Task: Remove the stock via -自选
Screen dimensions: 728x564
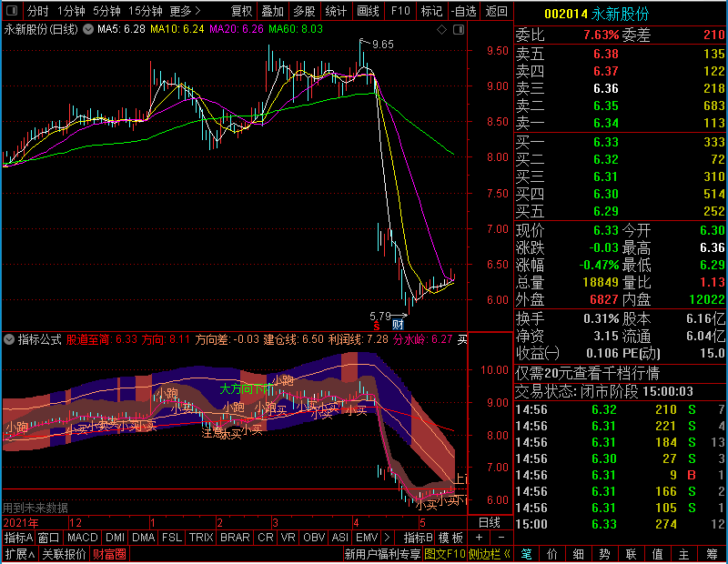Action: pyautogui.click(x=464, y=11)
